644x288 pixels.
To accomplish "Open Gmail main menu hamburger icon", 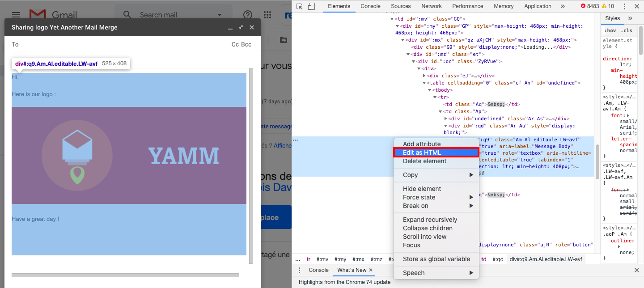I will coord(16,15).
